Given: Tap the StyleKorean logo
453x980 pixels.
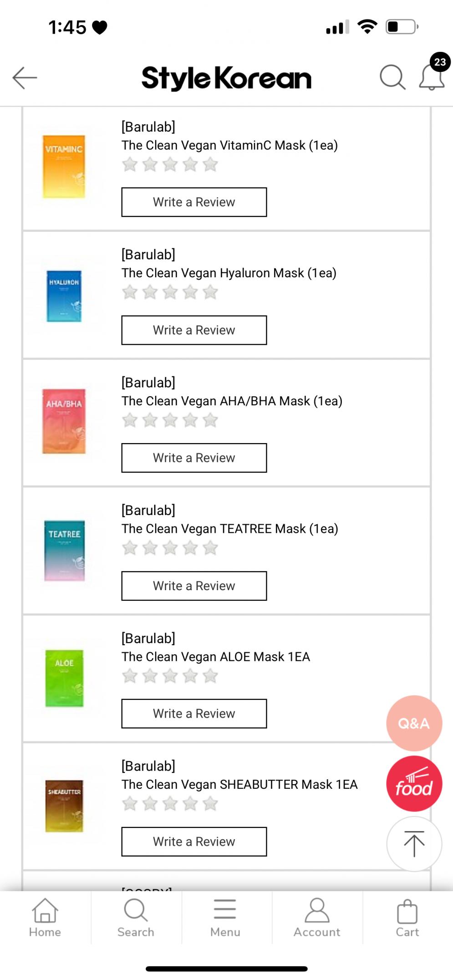Looking at the screenshot, I should (x=226, y=78).
